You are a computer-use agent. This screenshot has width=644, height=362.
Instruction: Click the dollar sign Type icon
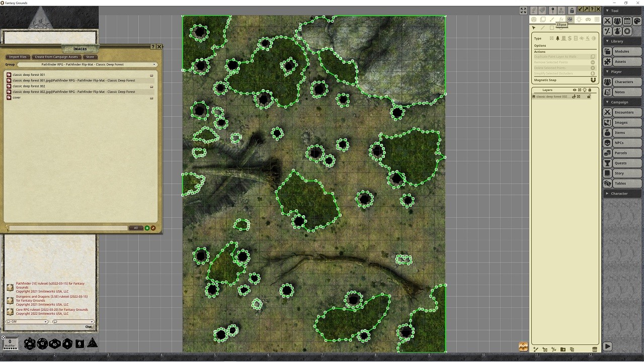coord(570,39)
